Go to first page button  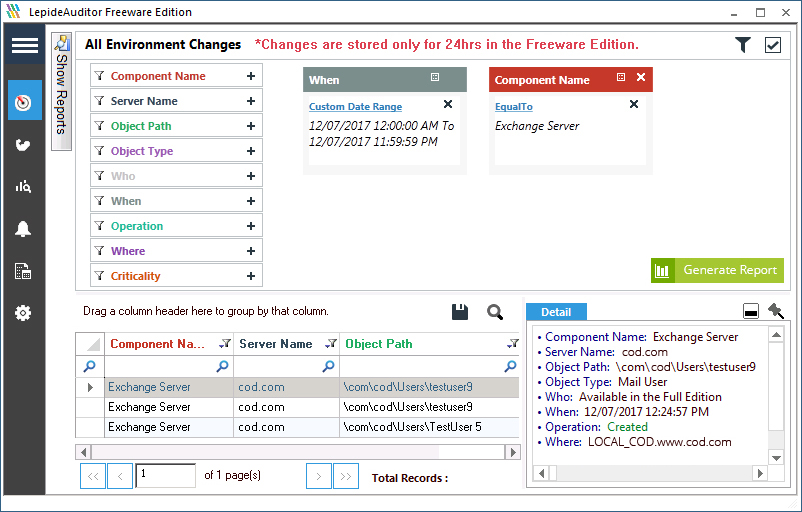(x=93, y=476)
